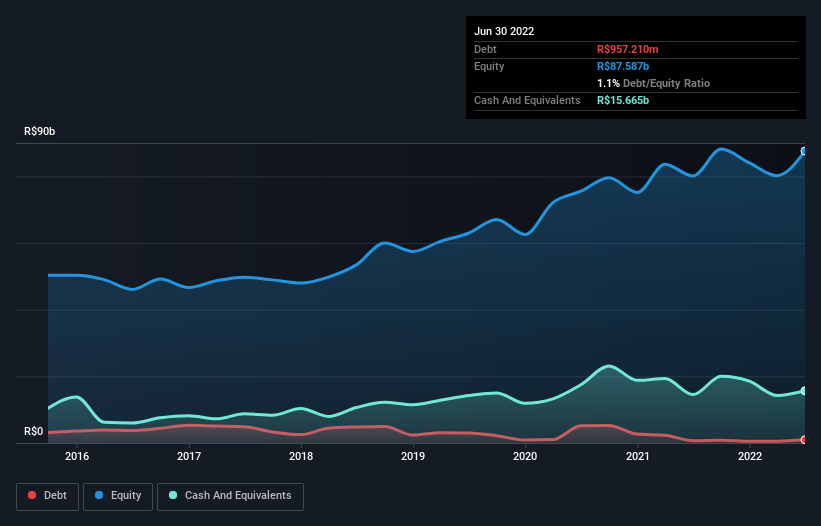821x526 pixels.
Task: Click the Debt row label in tooltip
Action: tap(485, 49)
